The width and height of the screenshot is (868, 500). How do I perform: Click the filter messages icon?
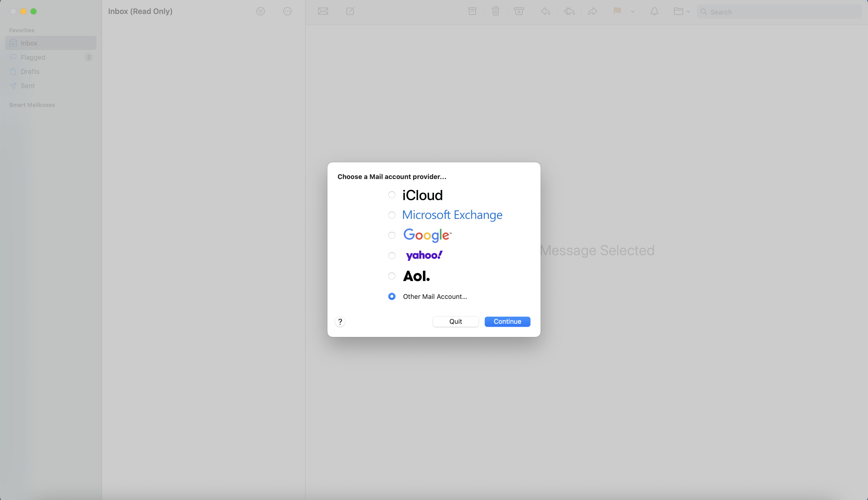pyautogui.click(x=260, y=11)
